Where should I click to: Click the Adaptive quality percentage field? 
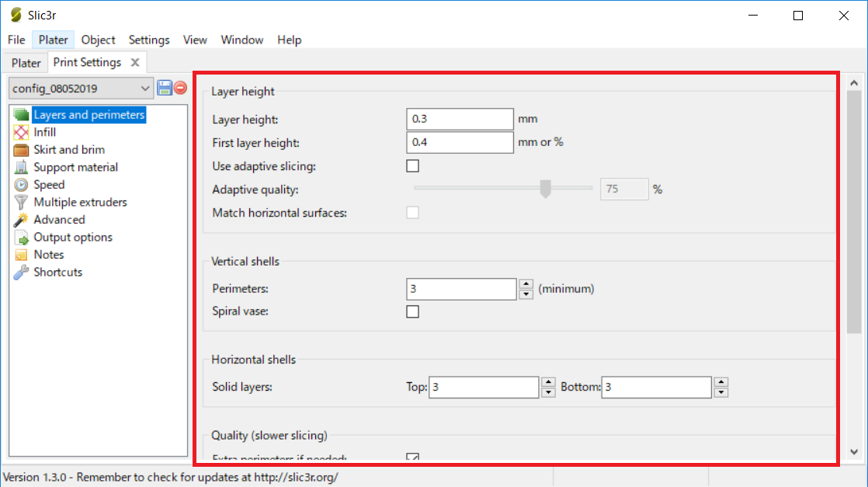(624, 190)
